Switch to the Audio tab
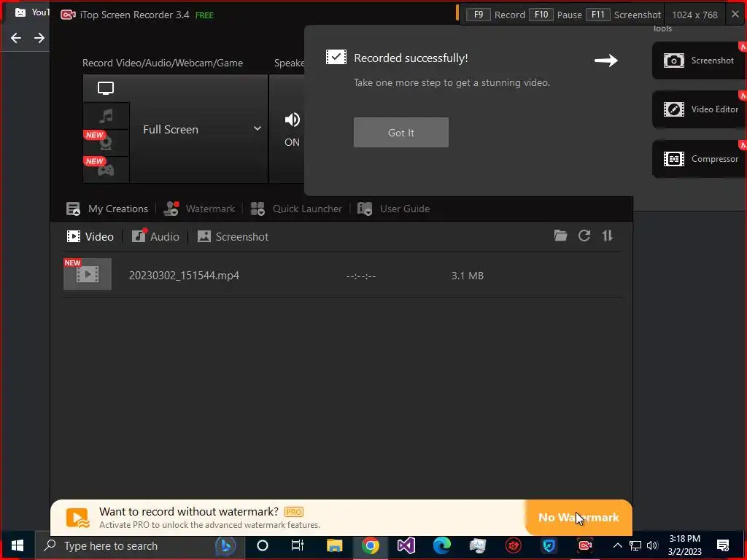The height and width of the screenshot is (560, 747). coord(155,237)
